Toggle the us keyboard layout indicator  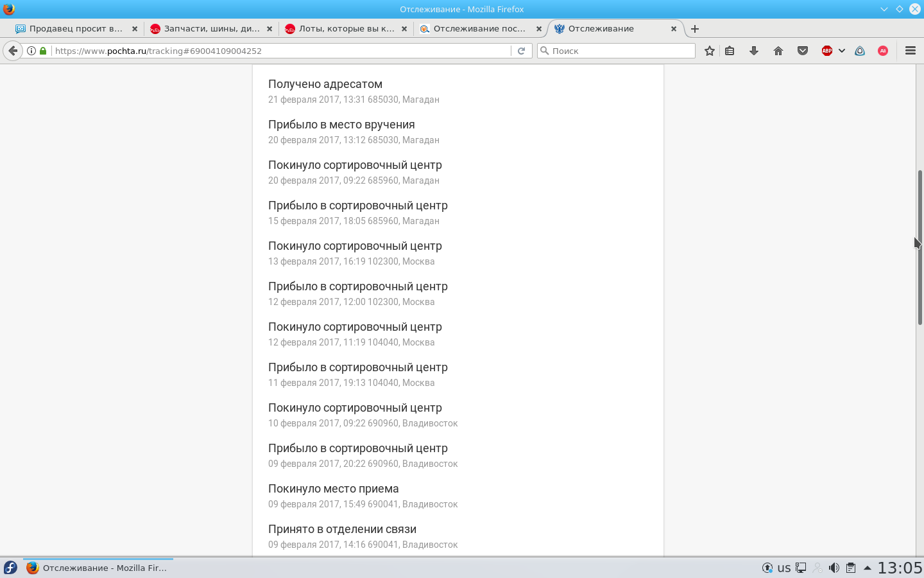pyautogui.click(x=784, y=568)
